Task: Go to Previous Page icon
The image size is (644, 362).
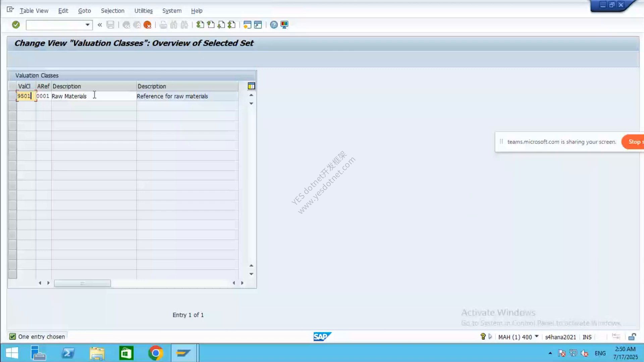Action: 211,25
